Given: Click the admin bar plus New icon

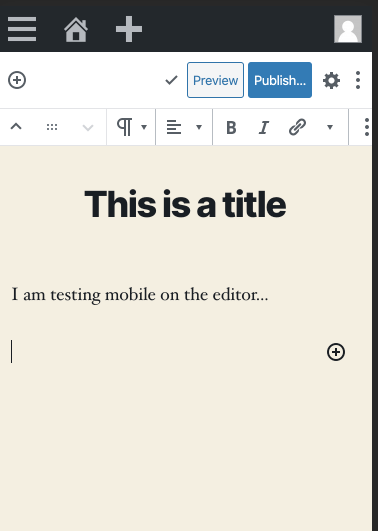Looking at the screenshot, I should click(129, 29).
